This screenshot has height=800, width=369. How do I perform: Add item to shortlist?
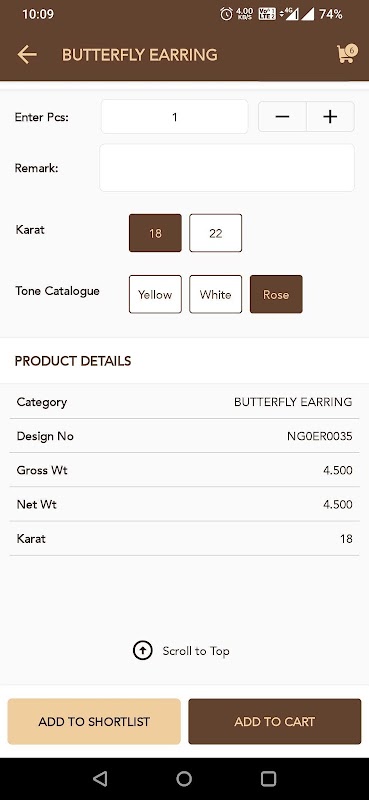(x=94, y=721)
